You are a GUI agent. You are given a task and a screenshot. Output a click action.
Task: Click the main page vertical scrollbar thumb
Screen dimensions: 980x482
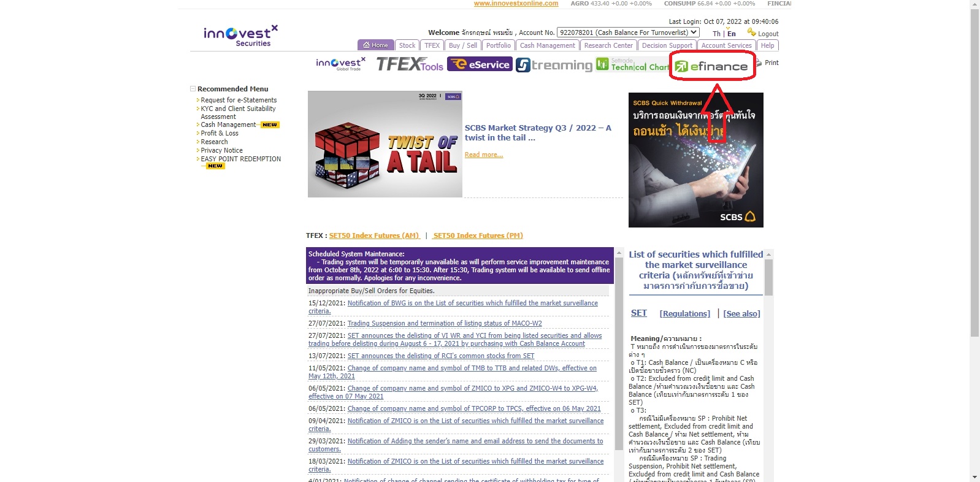click(975, 173)
